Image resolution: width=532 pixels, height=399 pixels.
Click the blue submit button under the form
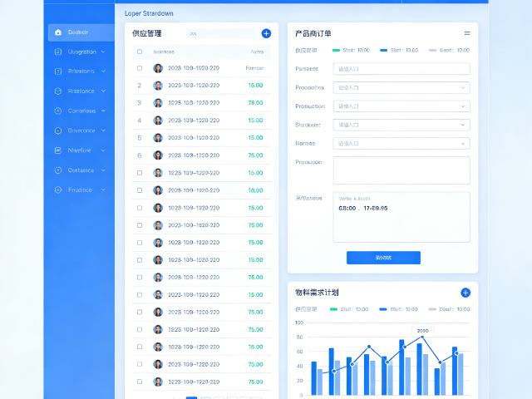[x=383, y=258]
